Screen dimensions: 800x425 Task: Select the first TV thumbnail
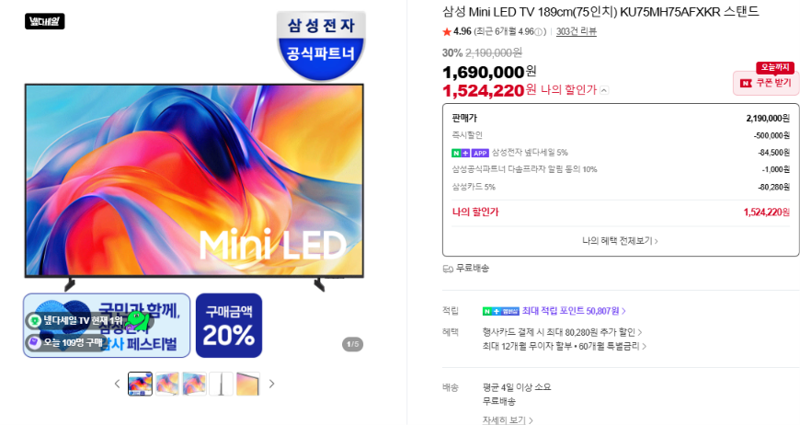tap(140, 384)
